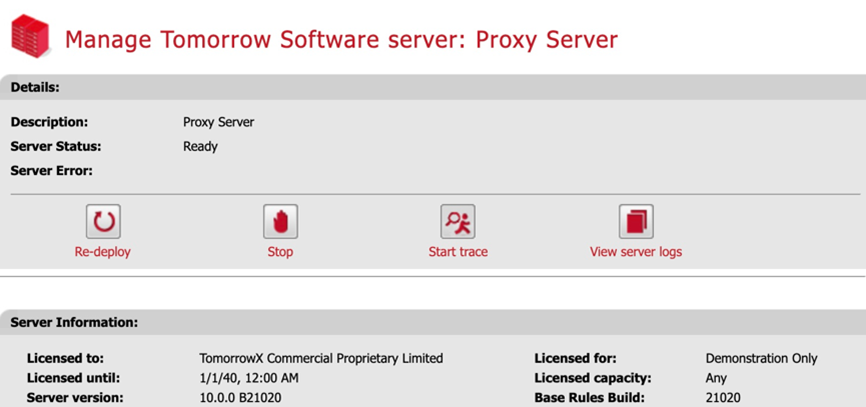This screenshot has width=866, height=407.
Task: Open the View server logs icon
Action: (635, 221)
